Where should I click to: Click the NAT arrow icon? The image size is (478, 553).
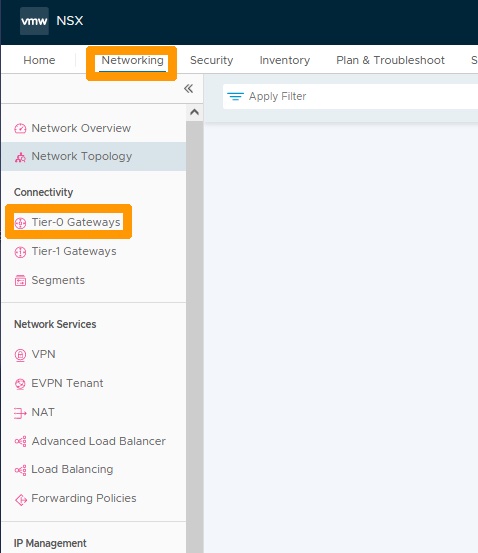[20, 413]
